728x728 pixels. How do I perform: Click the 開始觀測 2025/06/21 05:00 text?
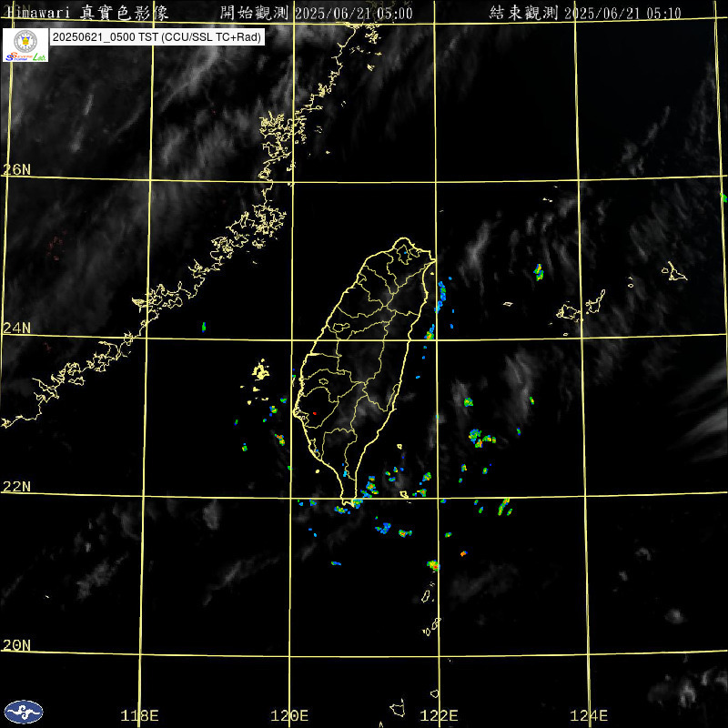(316, 13)
